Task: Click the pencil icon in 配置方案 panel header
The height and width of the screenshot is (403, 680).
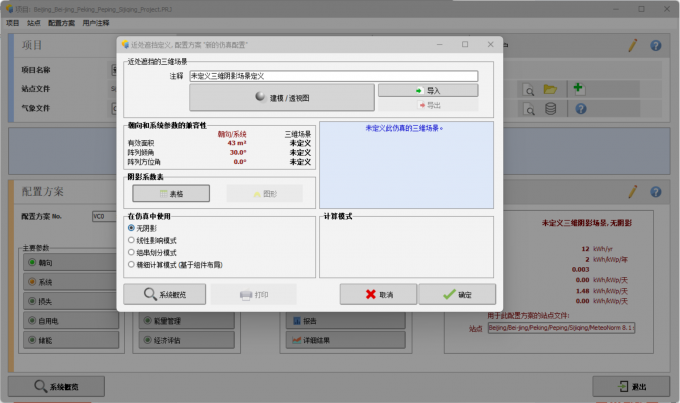Action: click(x=632, y=191)
